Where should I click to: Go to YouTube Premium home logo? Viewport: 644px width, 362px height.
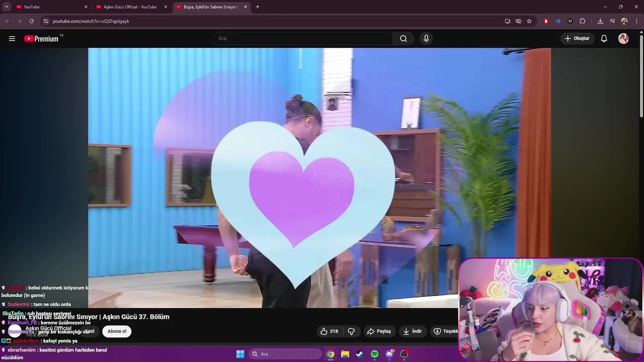click(x=42, y=39)
